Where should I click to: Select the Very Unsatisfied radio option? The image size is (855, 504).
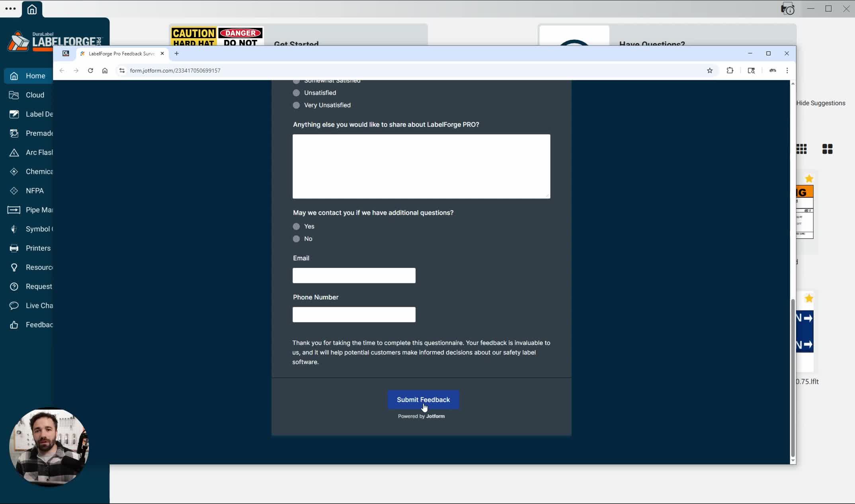[x=296, y=105]
